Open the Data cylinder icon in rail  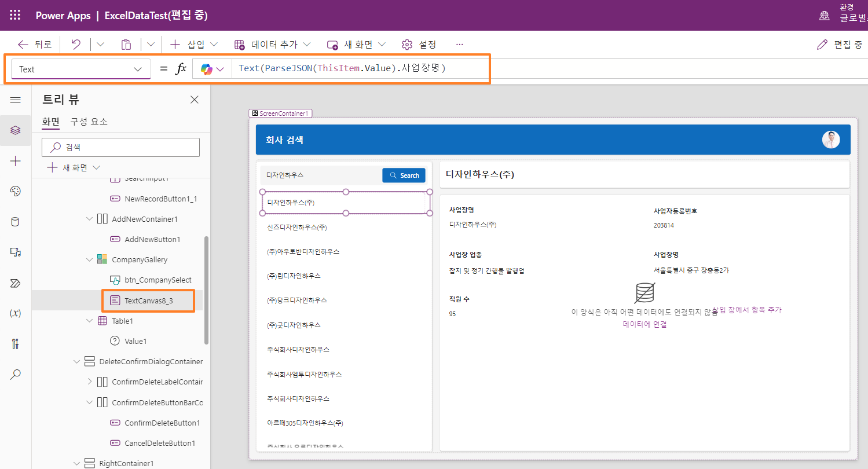16,222
